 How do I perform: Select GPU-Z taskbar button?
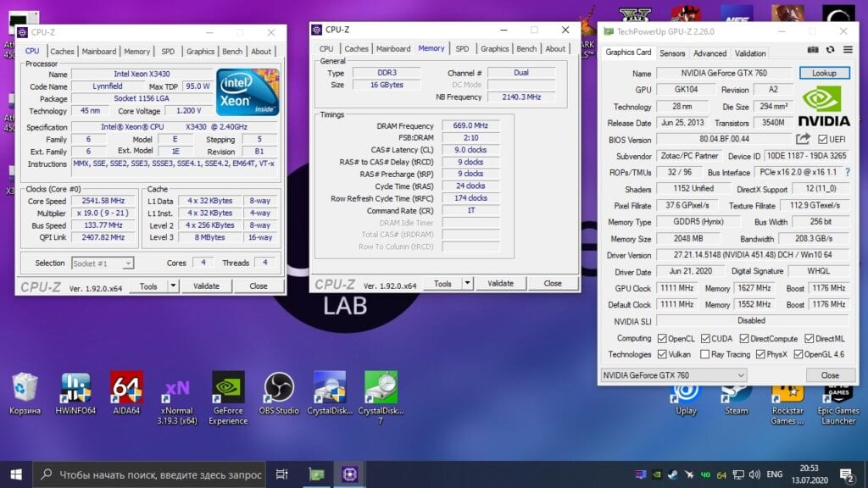(x=317, y=474)
